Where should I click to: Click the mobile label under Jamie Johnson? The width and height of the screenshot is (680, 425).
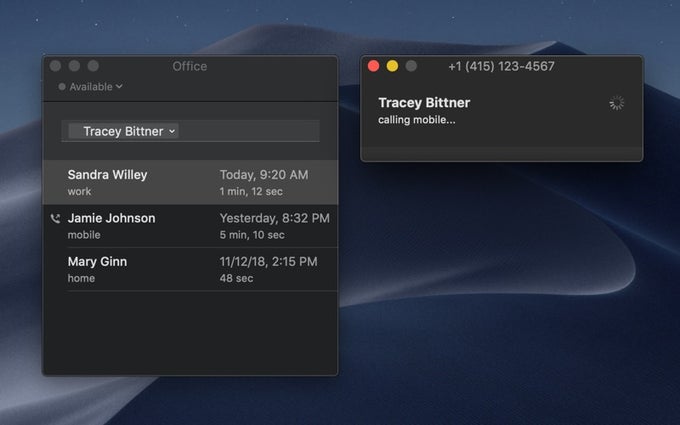84,235
